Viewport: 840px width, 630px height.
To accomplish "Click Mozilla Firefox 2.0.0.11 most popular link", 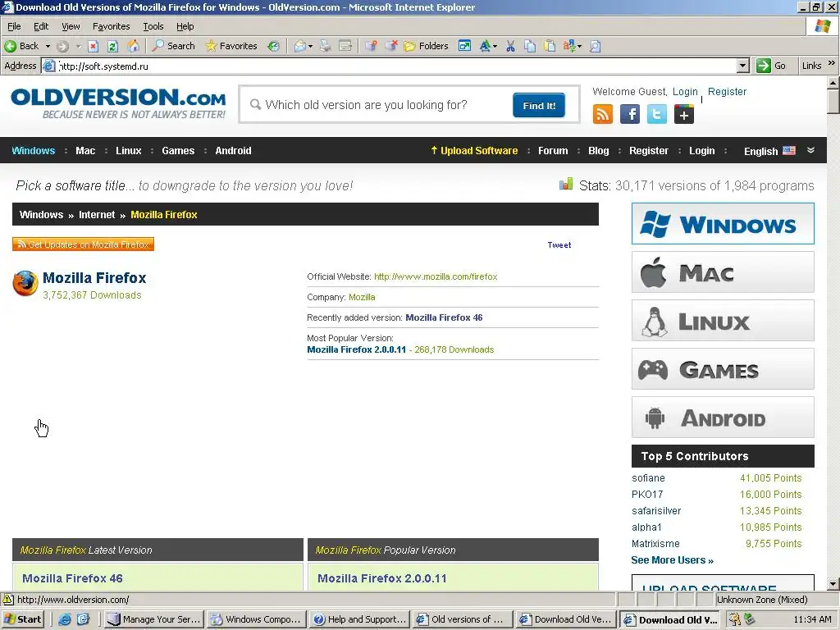I will coord(356,349).
